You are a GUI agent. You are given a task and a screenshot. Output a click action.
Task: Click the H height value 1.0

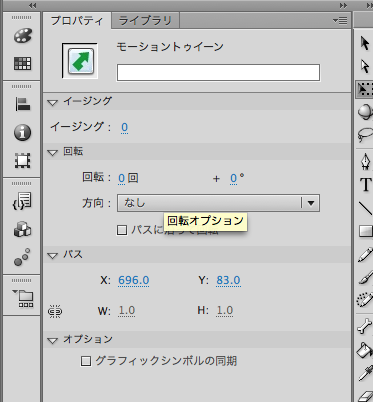(225, 311)
